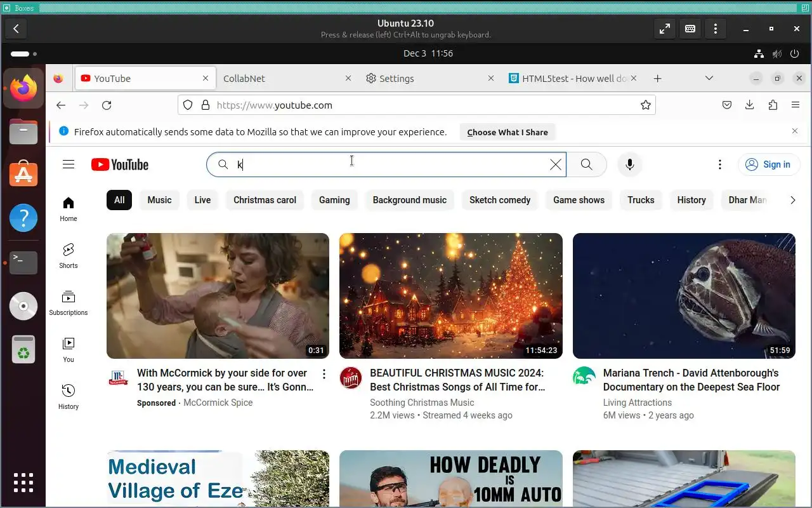Screen dimensions: 812x508
Task: Filter by Christmas carol chip
Action: (x=265, y=200)
